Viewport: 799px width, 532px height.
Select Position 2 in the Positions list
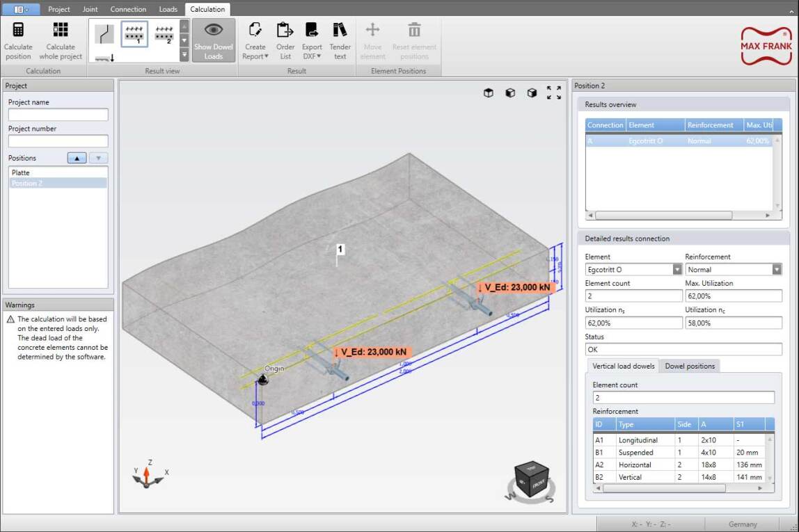point(58,184)
